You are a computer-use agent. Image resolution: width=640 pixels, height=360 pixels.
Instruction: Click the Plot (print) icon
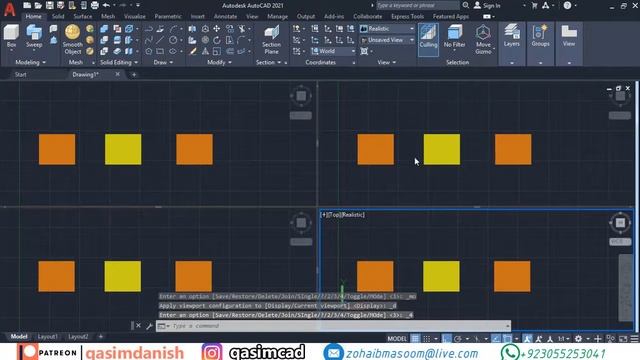pyautogui.click(x=95, y=5)
